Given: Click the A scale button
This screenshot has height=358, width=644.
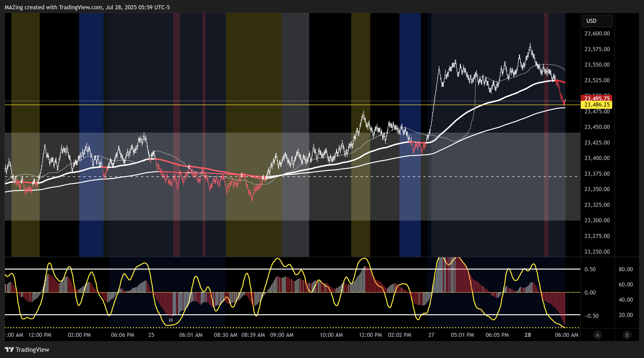Looking at the screenshot, I should coord(597,335).
